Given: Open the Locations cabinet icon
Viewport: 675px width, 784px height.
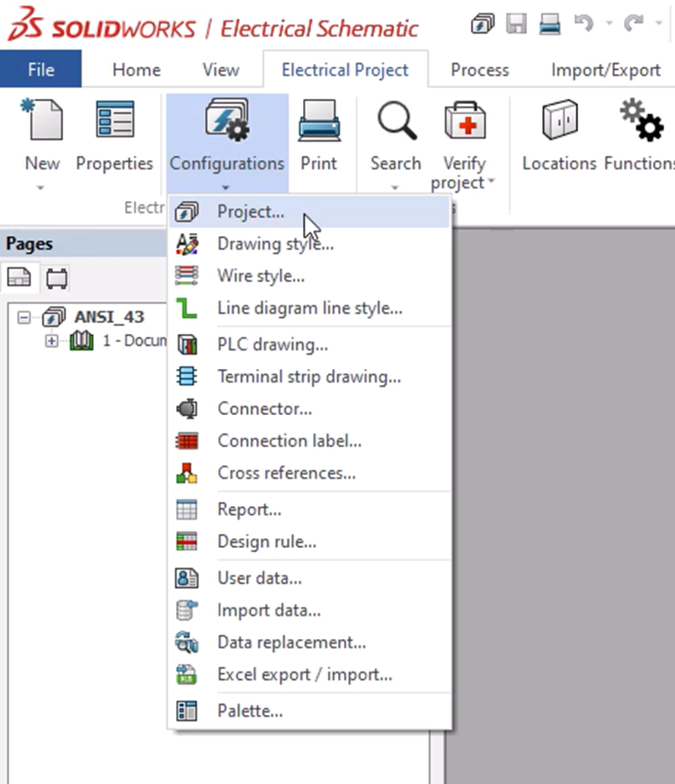Looking at the screenshot, I should (x=559, y=119).
